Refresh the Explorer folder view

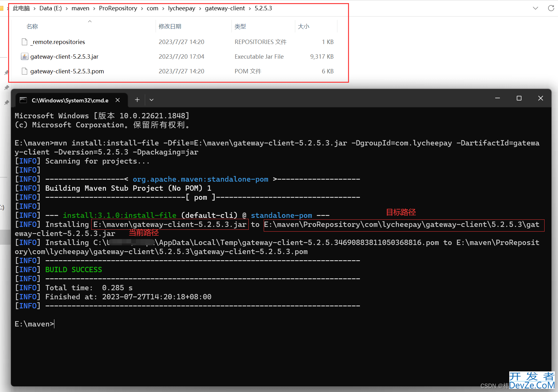(x=551, y=8)
